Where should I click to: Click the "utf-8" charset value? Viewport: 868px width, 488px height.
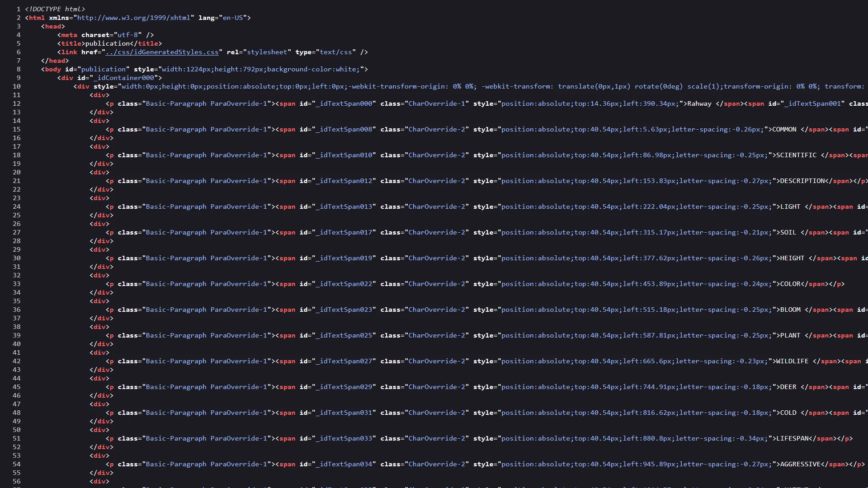(x=127, y=35)
